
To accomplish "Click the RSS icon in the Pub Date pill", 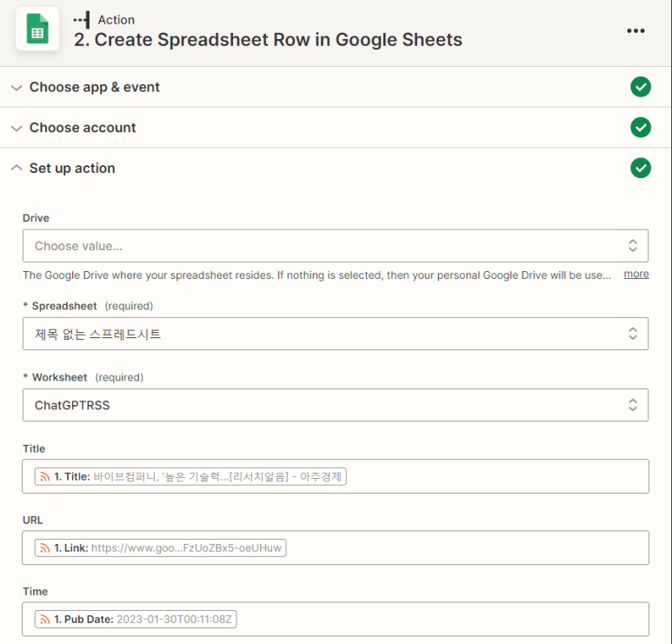I will [x=44, y=619].
